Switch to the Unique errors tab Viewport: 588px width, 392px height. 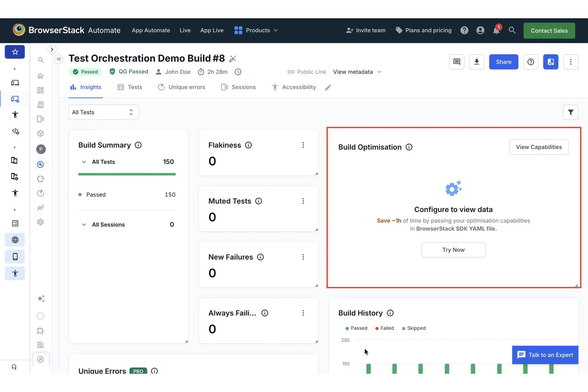(182, 87)
